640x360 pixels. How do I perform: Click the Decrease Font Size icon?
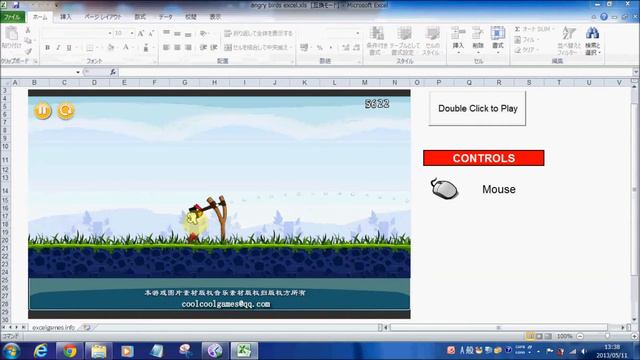tap(151, 33)
